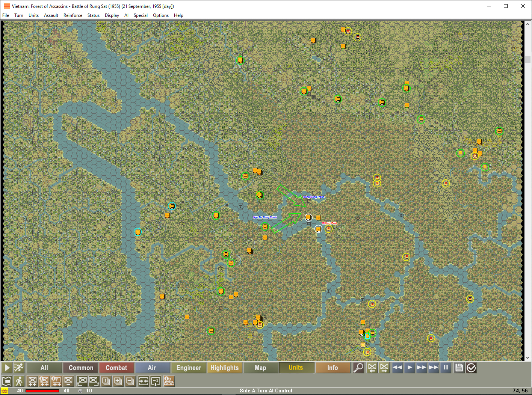Open the Turn menu
532x395 pixels.
19,15
